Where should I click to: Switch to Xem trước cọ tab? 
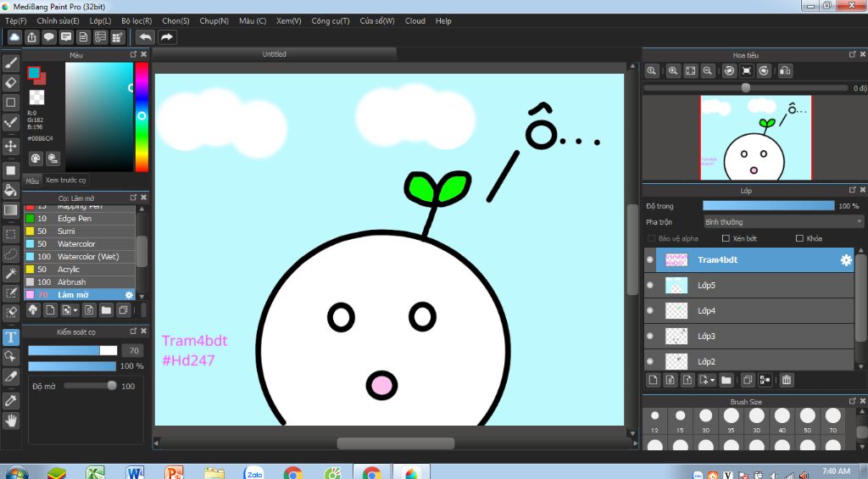[65, 180]
